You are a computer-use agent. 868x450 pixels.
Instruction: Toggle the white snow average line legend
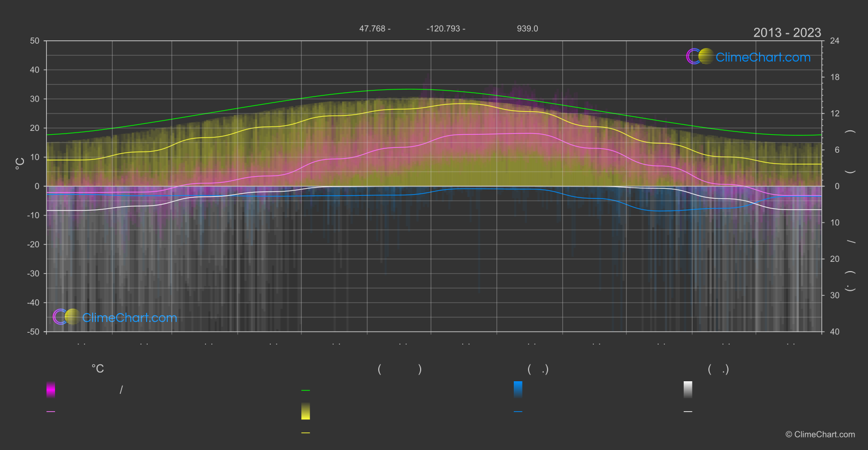(688, 411)
